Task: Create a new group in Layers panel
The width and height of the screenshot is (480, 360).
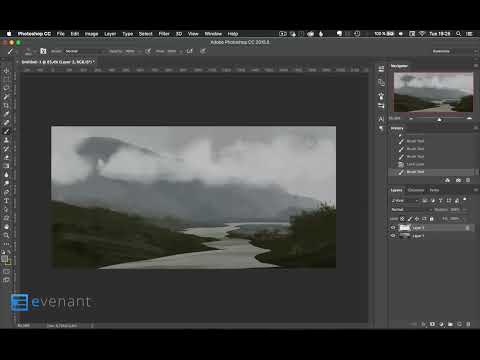Action: pyautogui.click(x=450, y=324)
